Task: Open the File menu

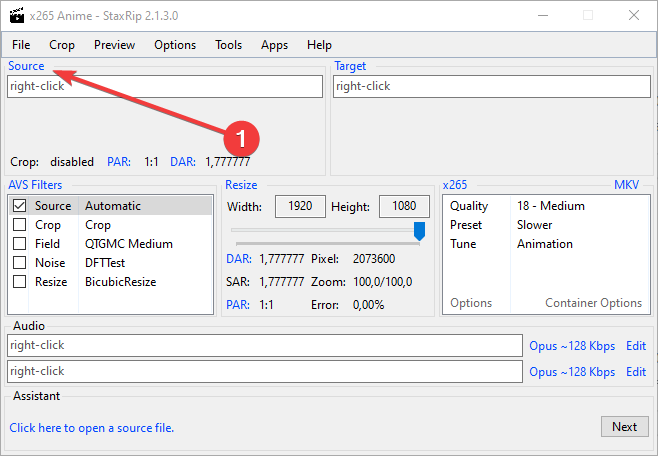Action: tap(21, 45)
